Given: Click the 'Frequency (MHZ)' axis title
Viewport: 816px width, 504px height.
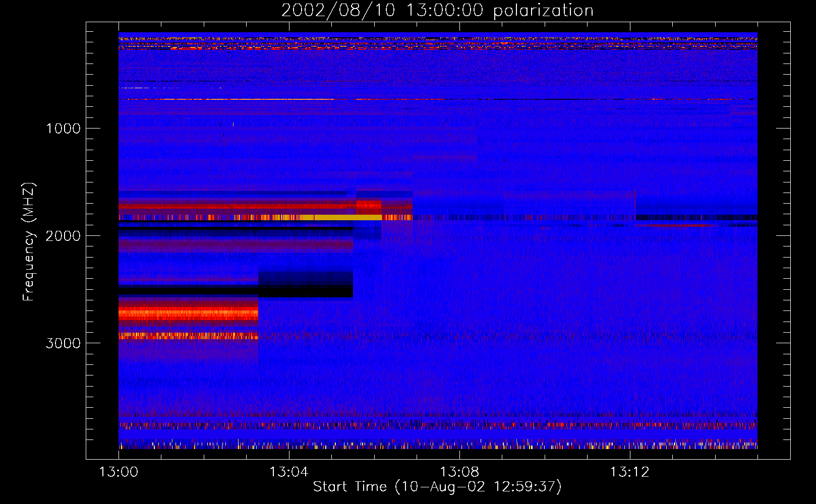Looking at the screenshot, I should pyautogui.click(x=29, y=241).
